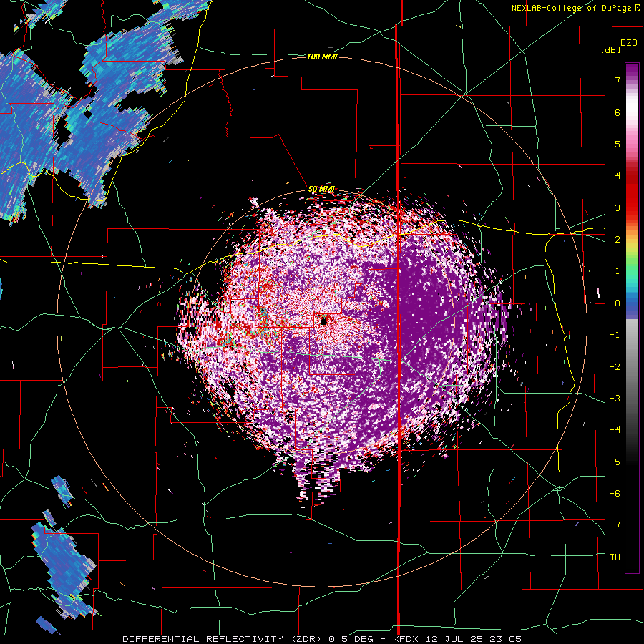This screenshot has height=644, width=644.
Task: Click the NEXLAB-College of DuPage label
Action: [575, 8]
